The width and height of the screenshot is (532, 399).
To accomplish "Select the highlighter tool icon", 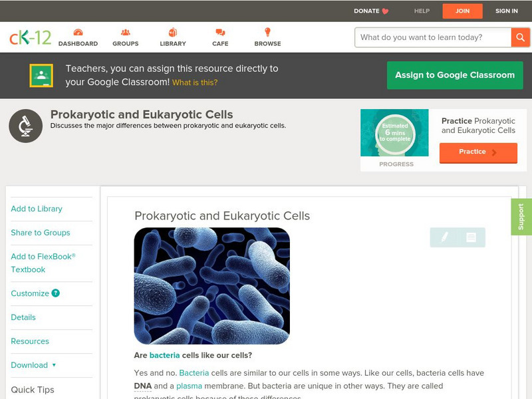I will 444,237.
